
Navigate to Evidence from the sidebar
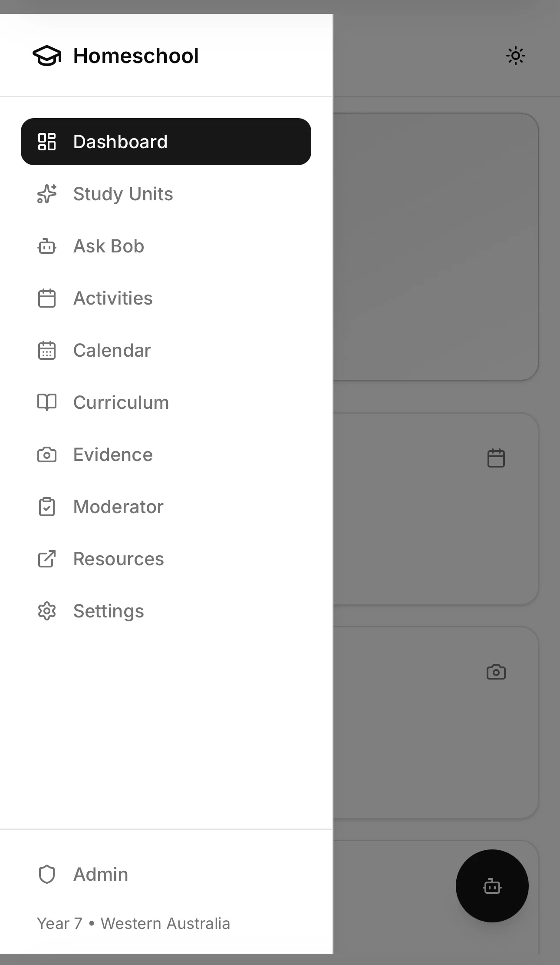(113, 454)
